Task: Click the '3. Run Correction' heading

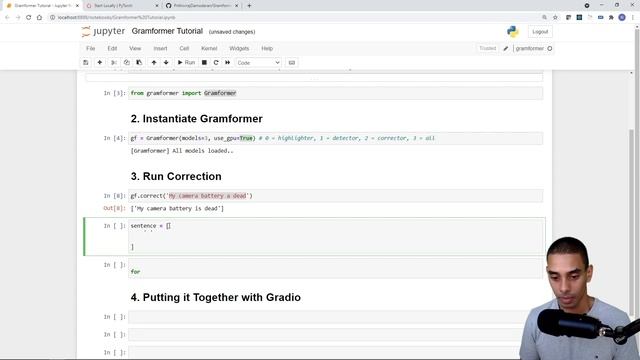Action: [x=176, y=176]
